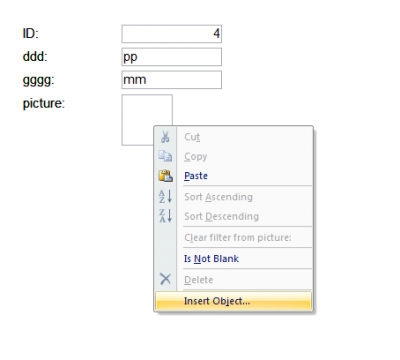Screen dimensions: 400x360
Task: Choose the Sort Descending text entry
Action: tap(221, 216)
